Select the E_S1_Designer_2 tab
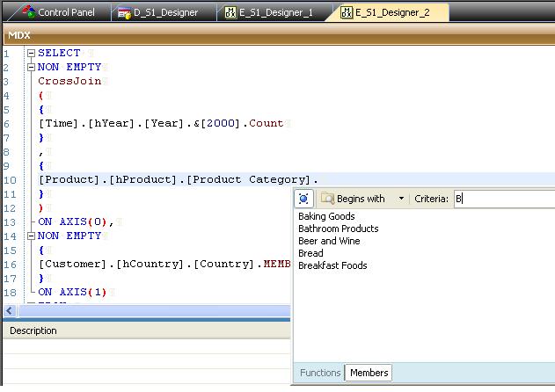 [x=386, y=12]
